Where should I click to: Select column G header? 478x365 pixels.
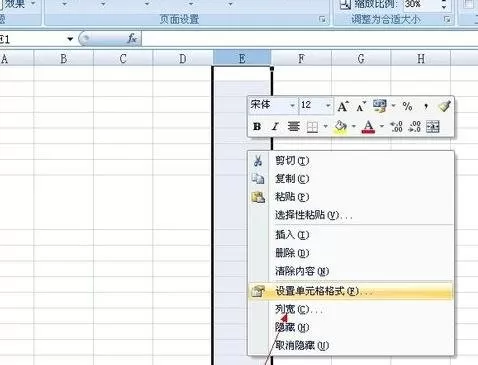pyautogui.click(x=361, y=58)
